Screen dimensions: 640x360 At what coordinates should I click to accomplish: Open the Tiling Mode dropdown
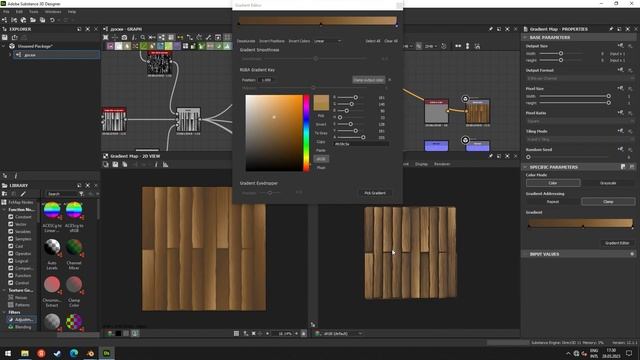[580, 140]
